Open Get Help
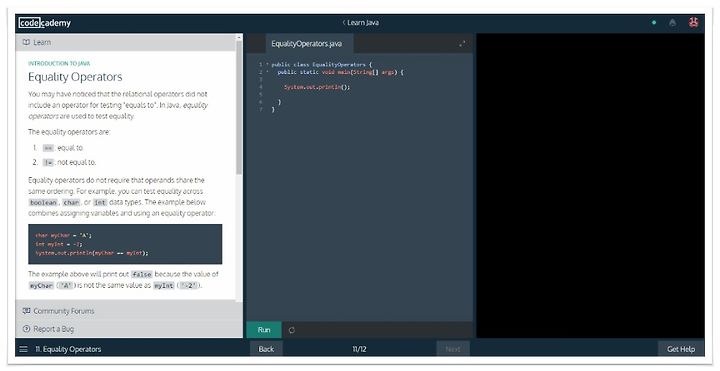720x371 pixels. coord(681,349)
